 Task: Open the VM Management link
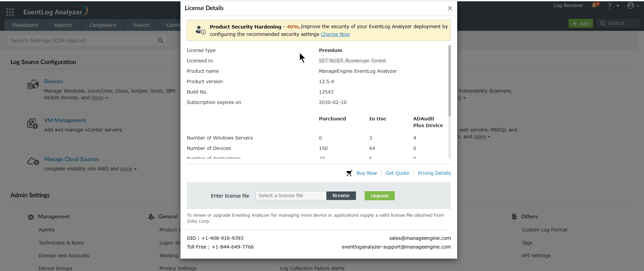point(65,120)
